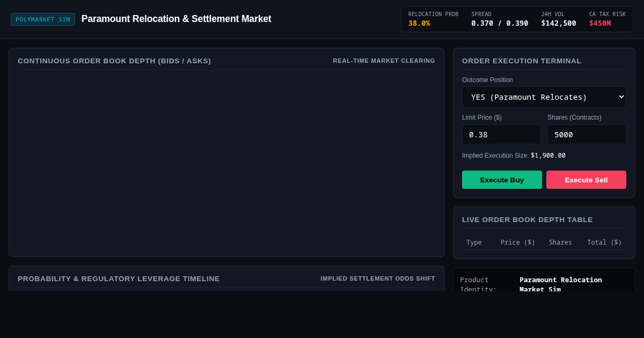Click the Implied Execution Size $1,900.00 value
This screenshot has height=338, width=644.
click(x=548, y=156)
